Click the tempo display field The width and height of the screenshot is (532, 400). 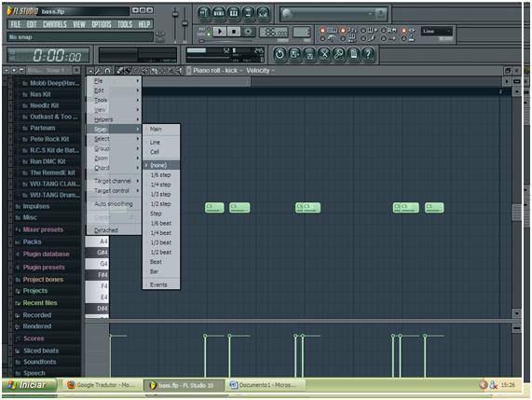[x=274, y=33]
